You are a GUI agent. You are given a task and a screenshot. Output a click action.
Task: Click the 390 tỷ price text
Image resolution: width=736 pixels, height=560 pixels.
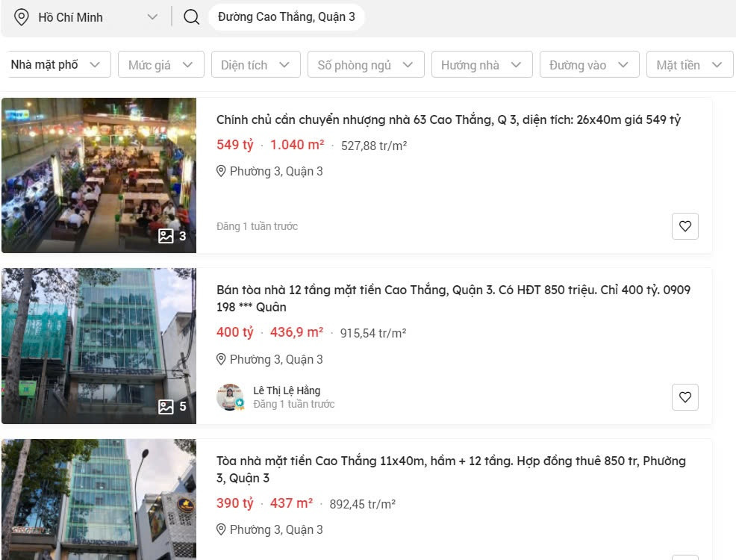tap(234, 503)
